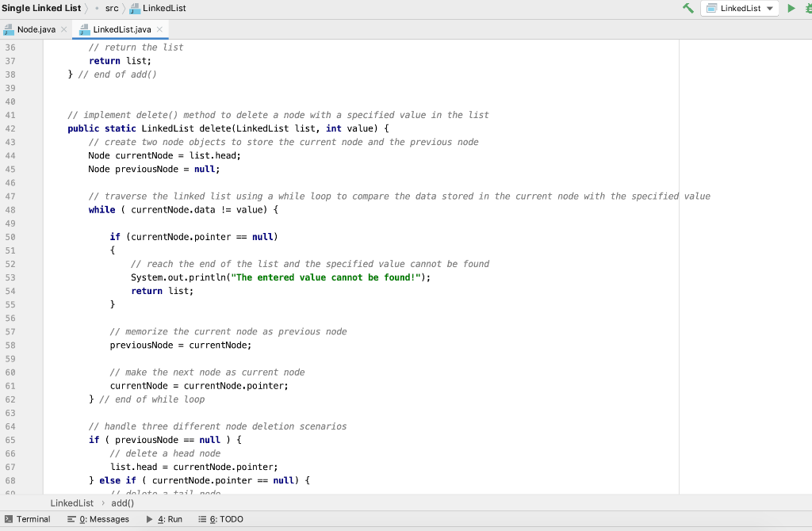This screenshot has height=531, width=812.
Task: Click the "// end of add()" comment
Action: pyautogui.click(x=117, y=74)
